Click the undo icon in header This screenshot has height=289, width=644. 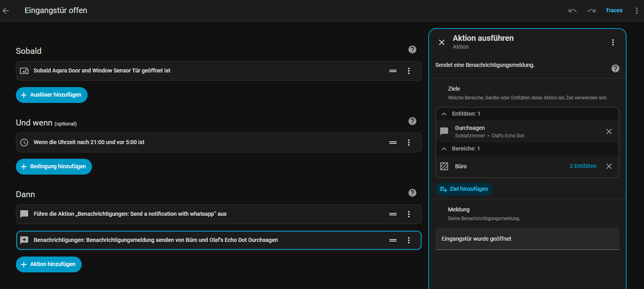[x=572, y=11]
